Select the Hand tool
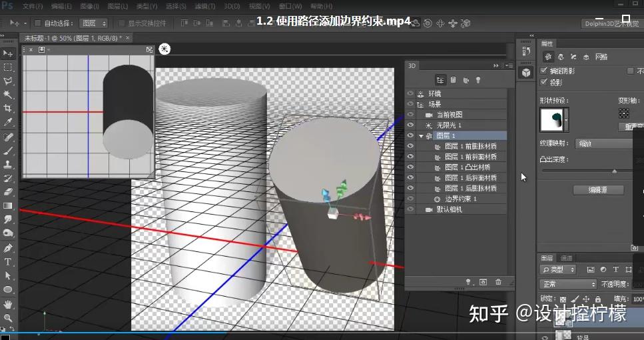644x340 pixels. coord(8,304)
